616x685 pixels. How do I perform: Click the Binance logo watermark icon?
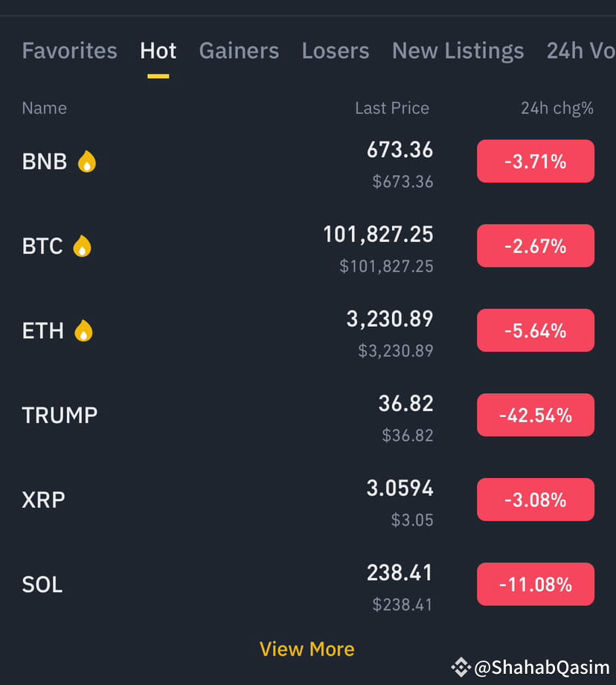click(x=461, y=667)
